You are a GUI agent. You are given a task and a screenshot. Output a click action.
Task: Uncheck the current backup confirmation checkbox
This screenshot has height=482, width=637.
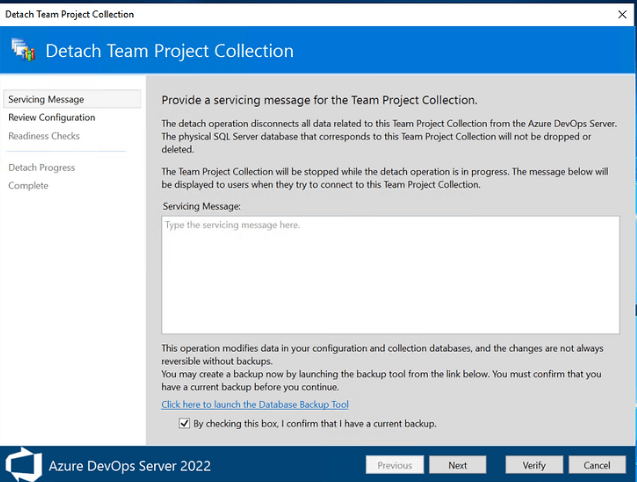(184, 423)
